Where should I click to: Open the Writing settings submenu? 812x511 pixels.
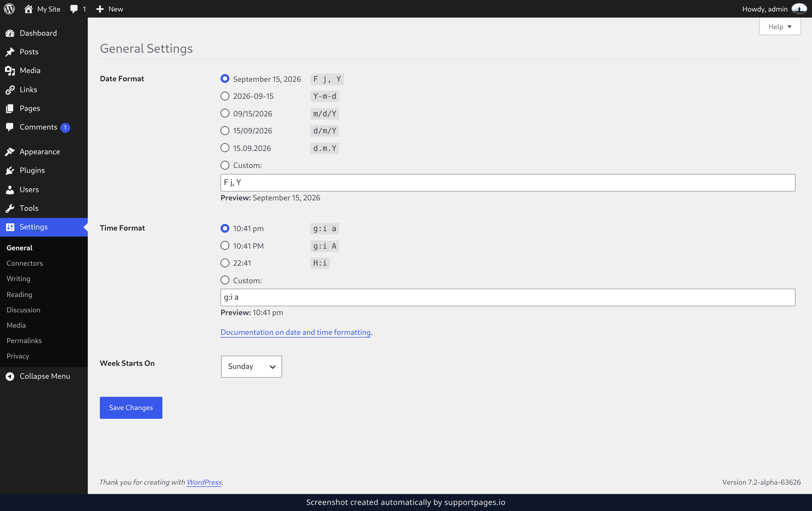[x=19, y=279]
